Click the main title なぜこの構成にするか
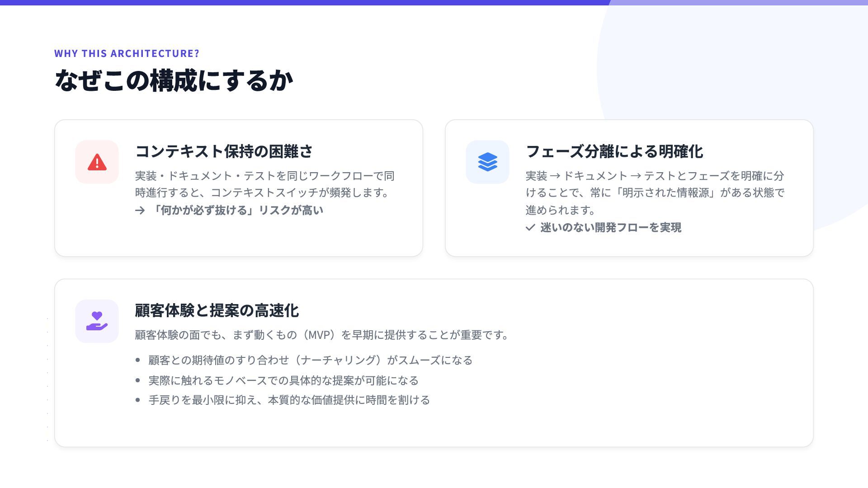 coord(174,80)
